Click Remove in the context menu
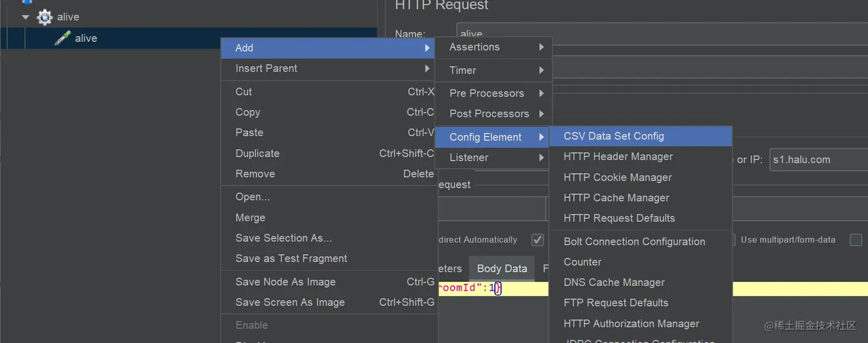The width and height of the screenshot is (868, 343). point(255,174)
